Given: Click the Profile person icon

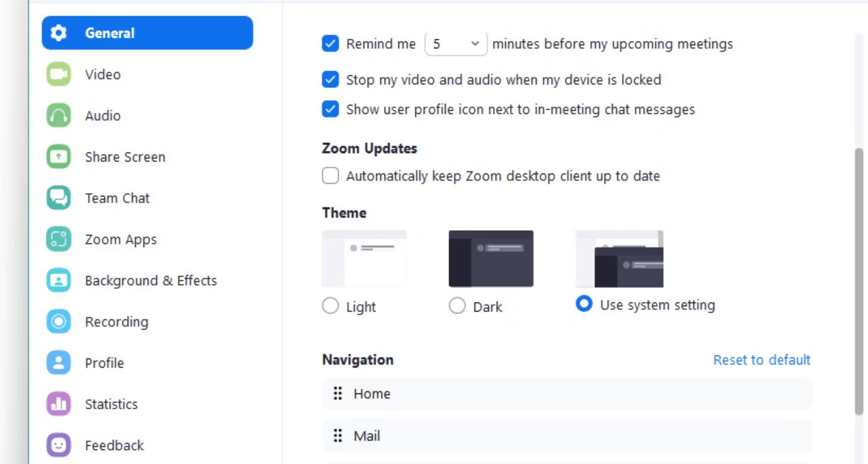Looking at the screenshot, I should pyautogui.click(x=58, y=363).
